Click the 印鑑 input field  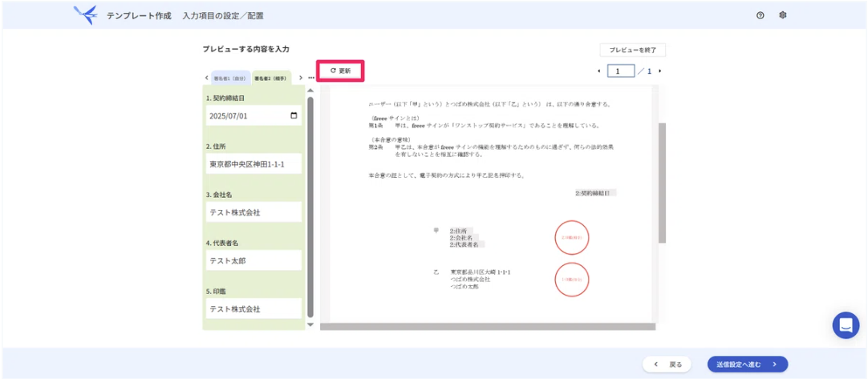pos(254,308)
